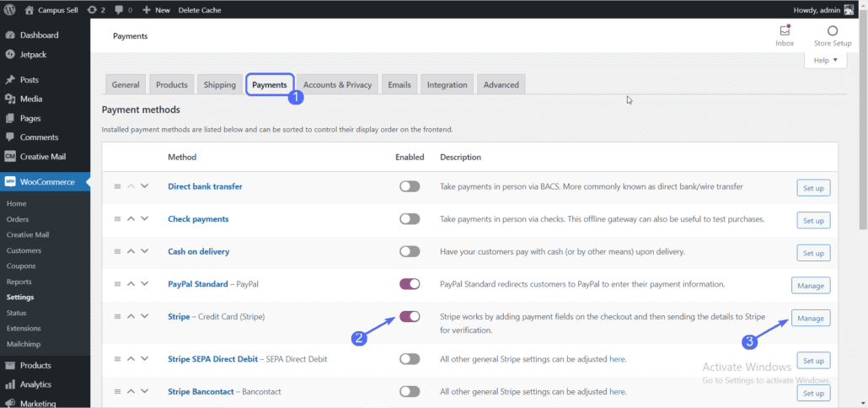Click Set up for Cash on delivery
This screenshot has height=408, width=868.
813,253
